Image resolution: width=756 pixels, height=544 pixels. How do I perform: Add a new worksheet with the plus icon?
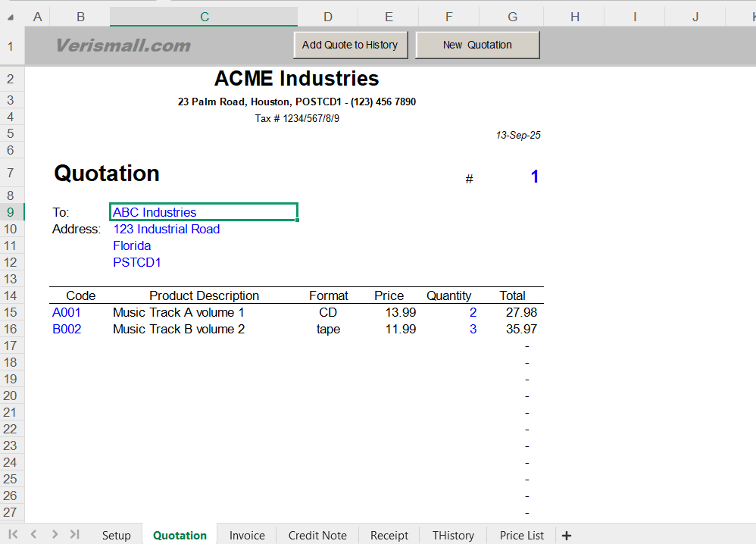[567, 536]
